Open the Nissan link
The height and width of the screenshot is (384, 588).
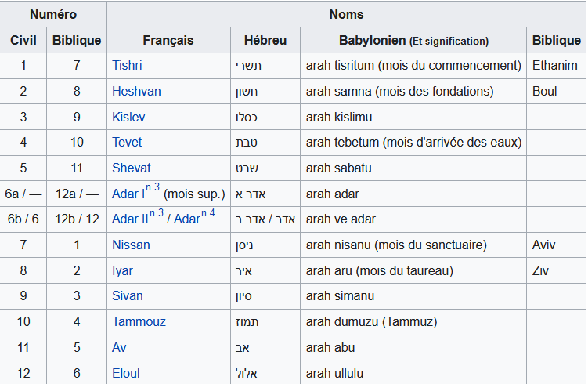pos(131,245)
